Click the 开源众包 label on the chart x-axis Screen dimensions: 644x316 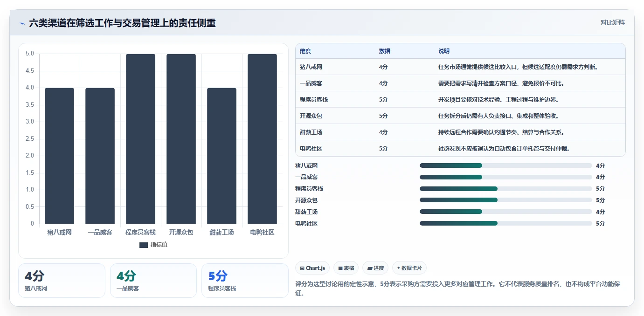point(181,232)
